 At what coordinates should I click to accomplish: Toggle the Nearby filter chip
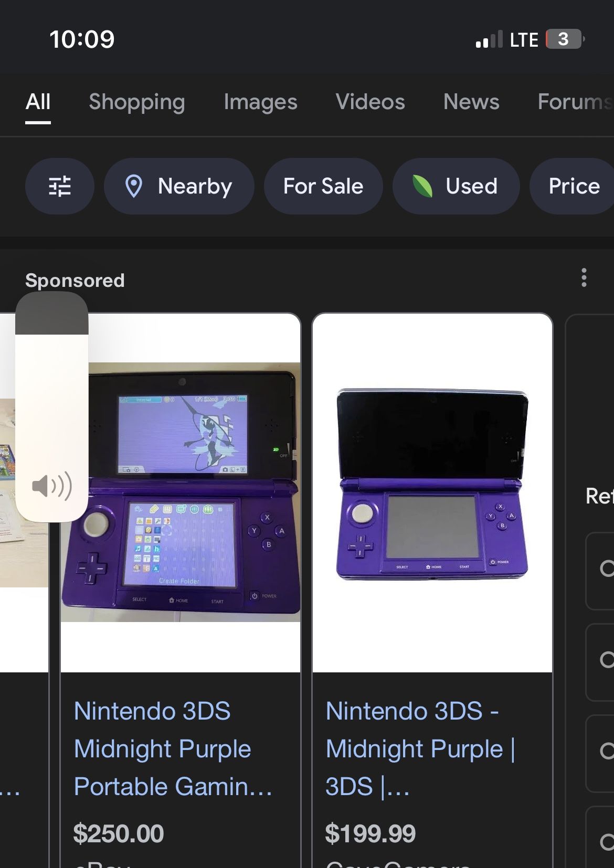[179, 186]
